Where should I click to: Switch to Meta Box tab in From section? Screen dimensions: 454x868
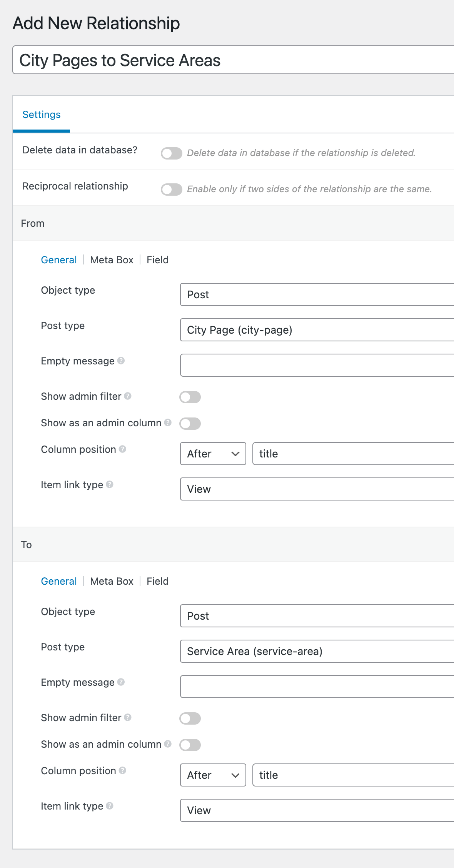point(112,260)
